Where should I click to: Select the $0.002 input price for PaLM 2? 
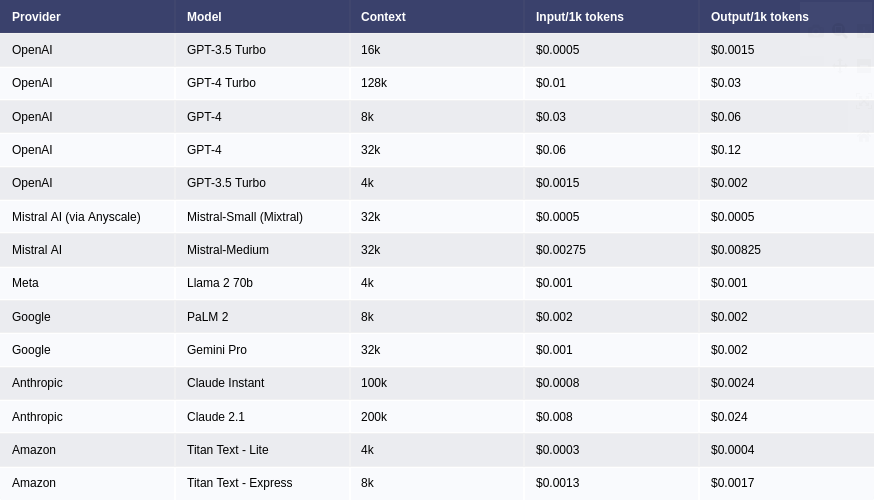(554, 317)
